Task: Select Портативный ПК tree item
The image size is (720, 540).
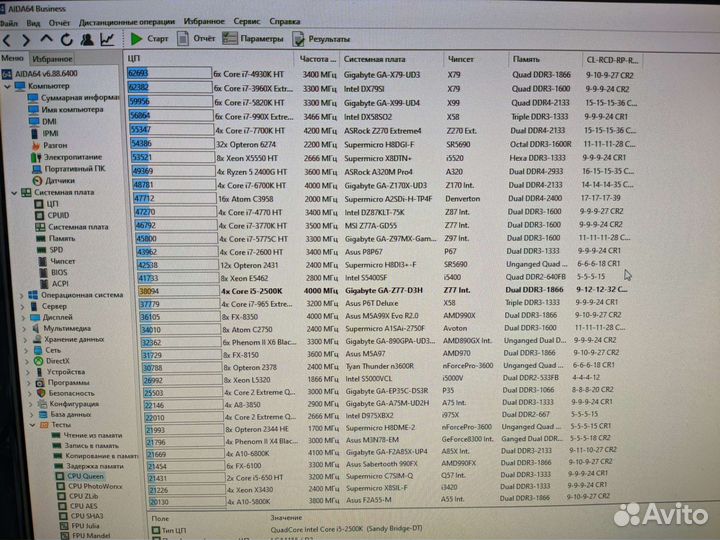Action: pos(69,169)
